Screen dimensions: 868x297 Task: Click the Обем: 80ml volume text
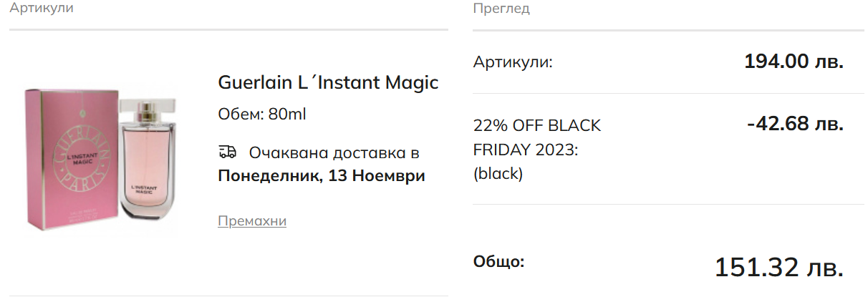click(x=262, y=115)
